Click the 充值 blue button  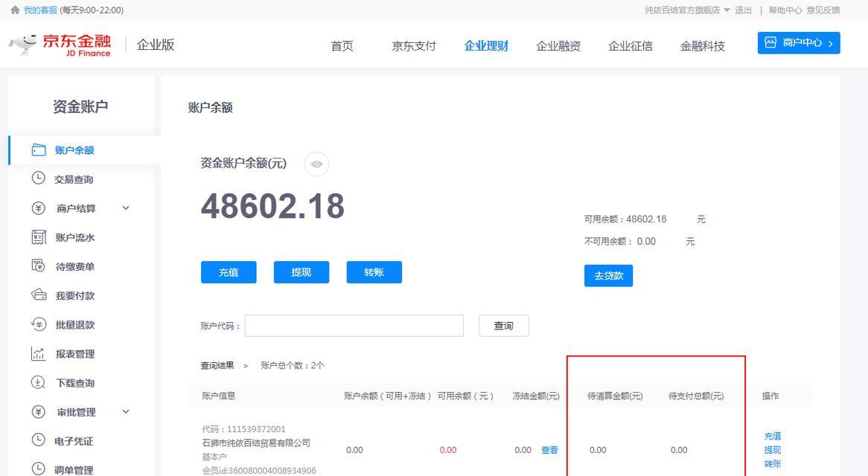[229, 272]
